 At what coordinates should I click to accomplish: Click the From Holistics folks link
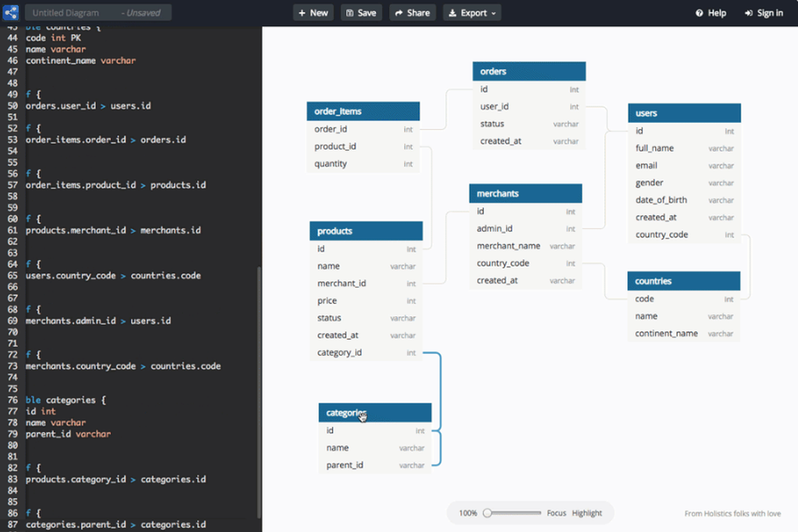point(733,513)
